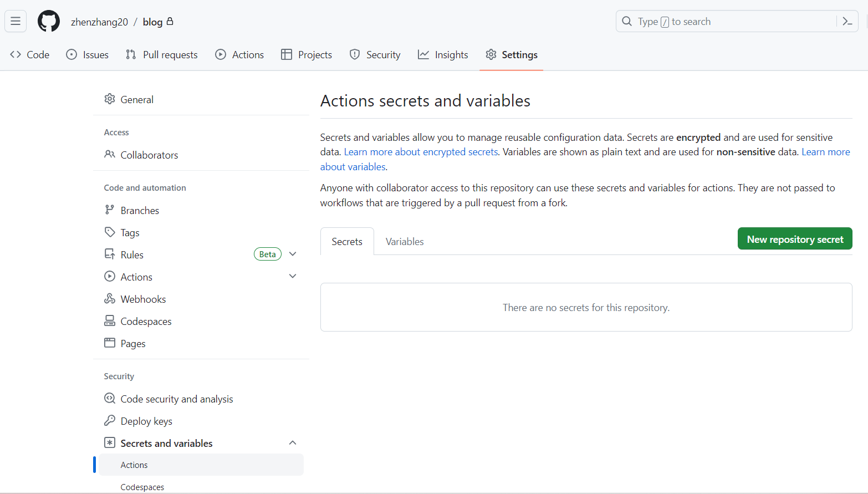
Task: Open the hamburger navigation menu
Action: (x=16, y=21)
